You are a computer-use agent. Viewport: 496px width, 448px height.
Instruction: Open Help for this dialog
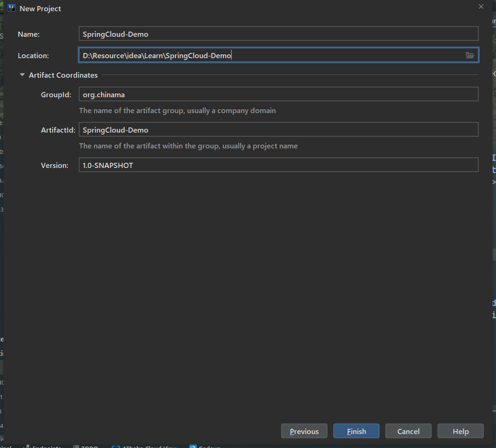click(x=461, y=431)
